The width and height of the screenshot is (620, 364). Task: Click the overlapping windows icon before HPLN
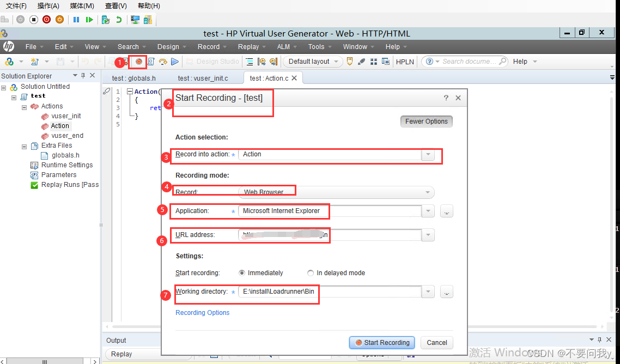click(386, 62)
